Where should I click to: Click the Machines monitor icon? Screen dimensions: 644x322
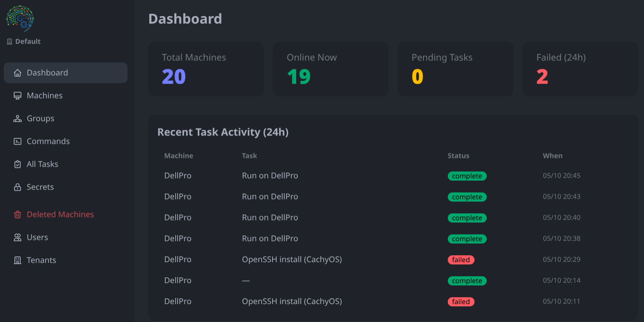click(18, 96)
